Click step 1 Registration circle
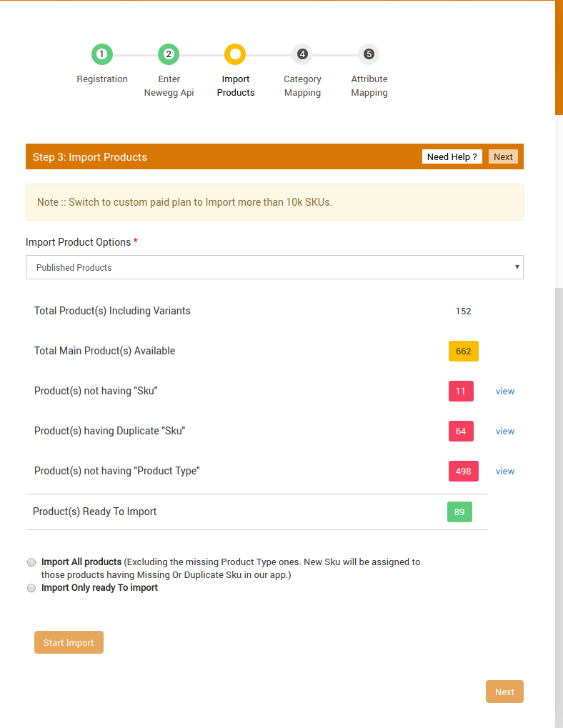 [102, 54]
